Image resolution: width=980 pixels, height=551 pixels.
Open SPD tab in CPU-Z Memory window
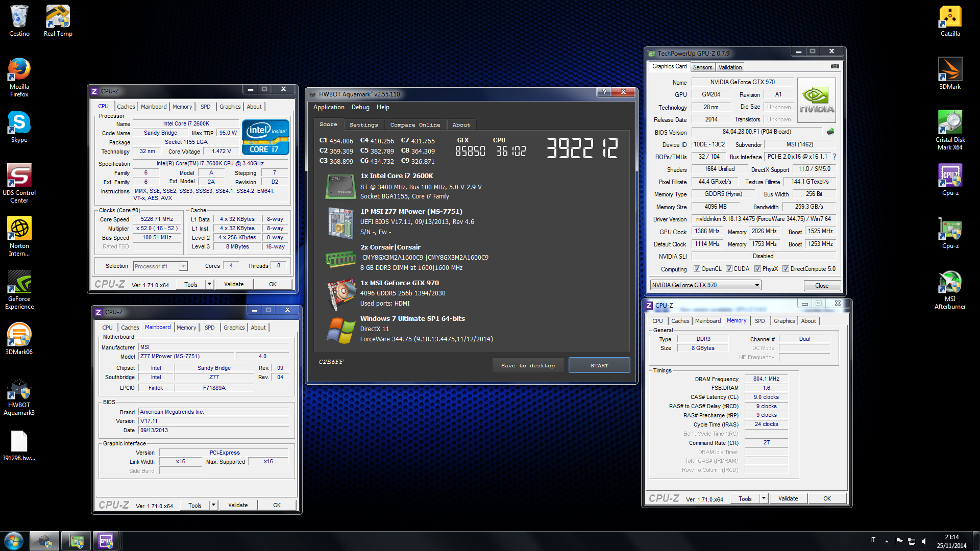point(759,321)
